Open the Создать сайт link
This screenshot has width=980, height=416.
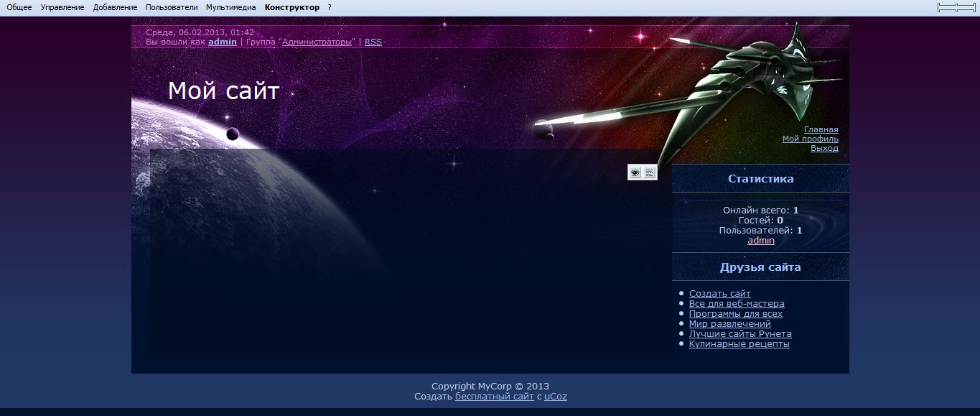click(x=720, y=293)
